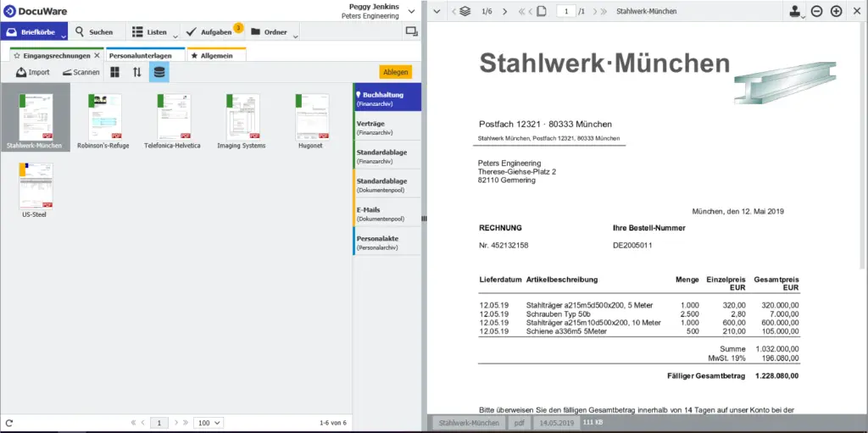868x433 pixels.
Task: Open the Peggy Jenkins user menu
Action: 411,11
